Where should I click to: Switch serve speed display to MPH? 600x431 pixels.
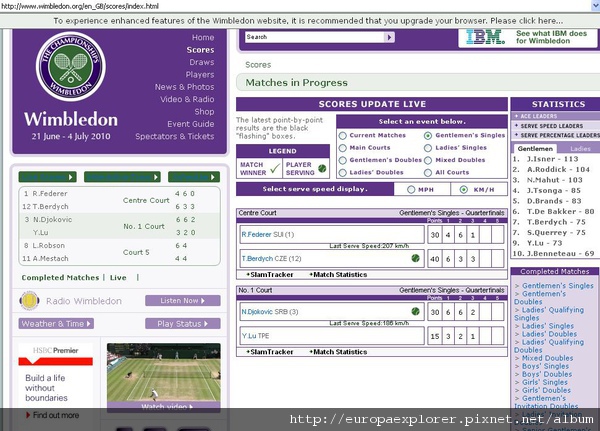click(411, 189)
